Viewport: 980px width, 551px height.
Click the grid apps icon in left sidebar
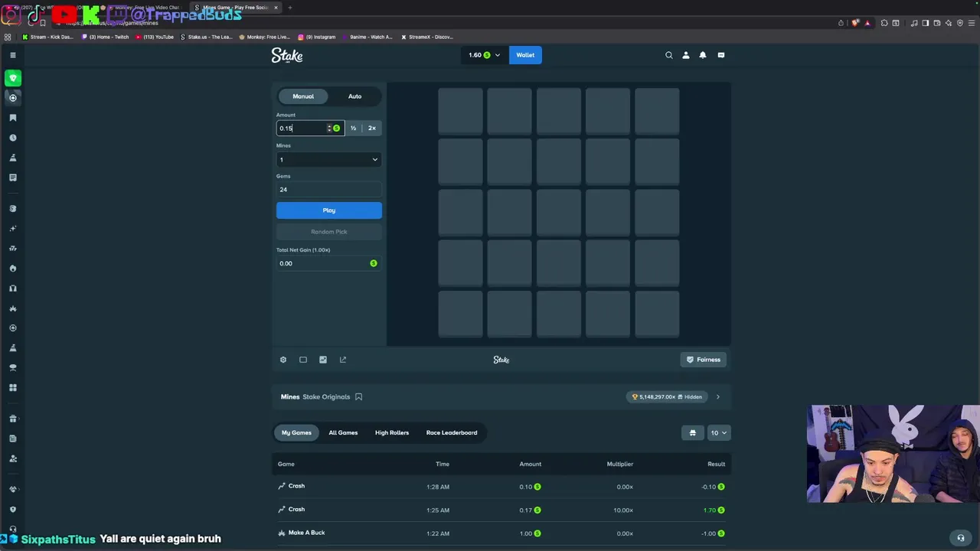coord(13,388)
